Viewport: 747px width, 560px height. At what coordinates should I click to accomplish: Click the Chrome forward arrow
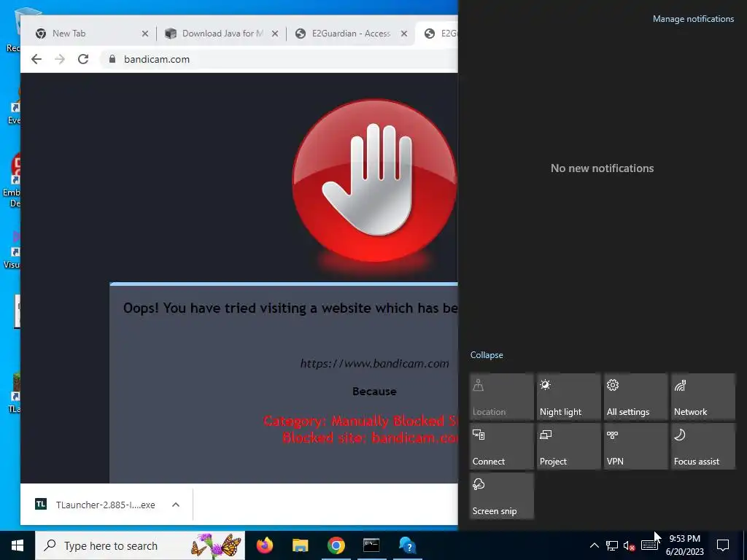[60, 59]
